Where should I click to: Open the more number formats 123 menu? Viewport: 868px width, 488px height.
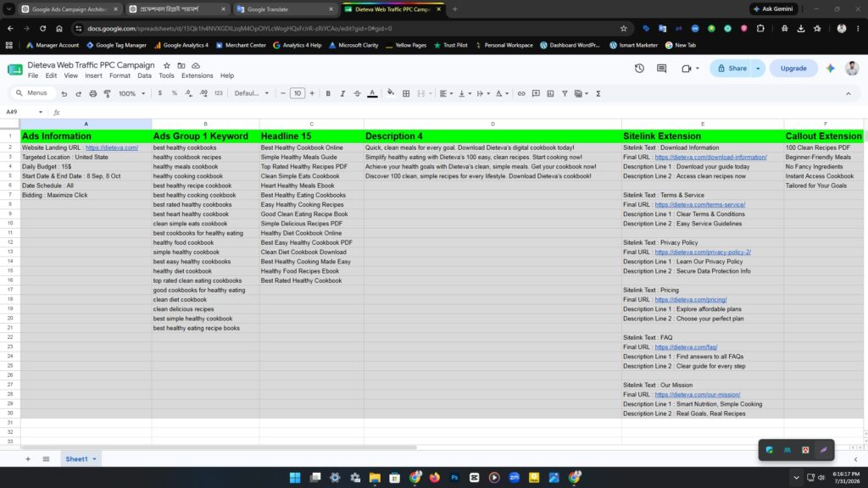click(219, 93)
